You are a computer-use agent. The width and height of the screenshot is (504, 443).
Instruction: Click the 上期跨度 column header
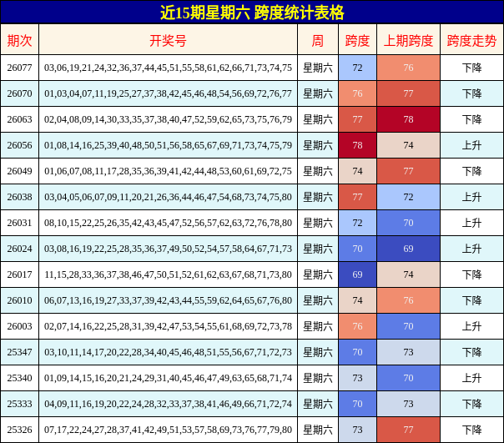coord(408,41)
